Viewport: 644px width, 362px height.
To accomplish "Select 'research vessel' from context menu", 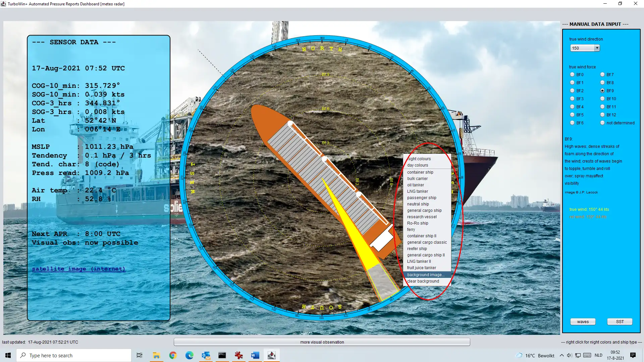I will point(422,217).
